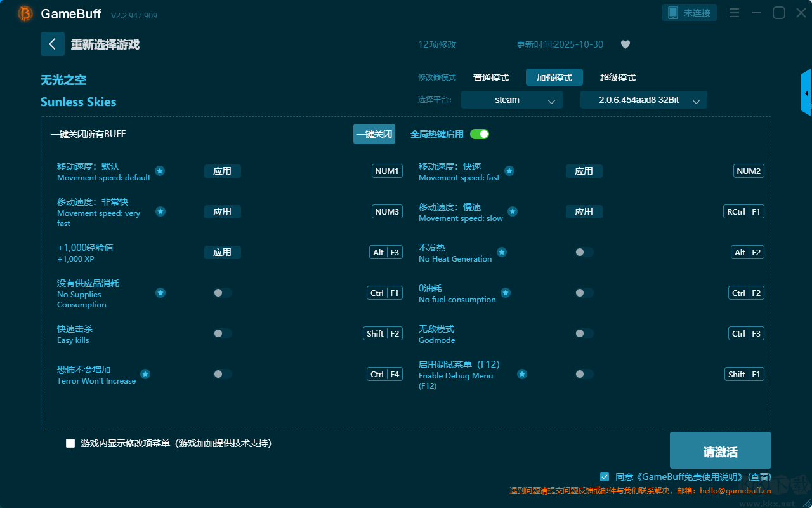
Task: Toggle Terror Won't Increase on
Action: click(223, 374)
